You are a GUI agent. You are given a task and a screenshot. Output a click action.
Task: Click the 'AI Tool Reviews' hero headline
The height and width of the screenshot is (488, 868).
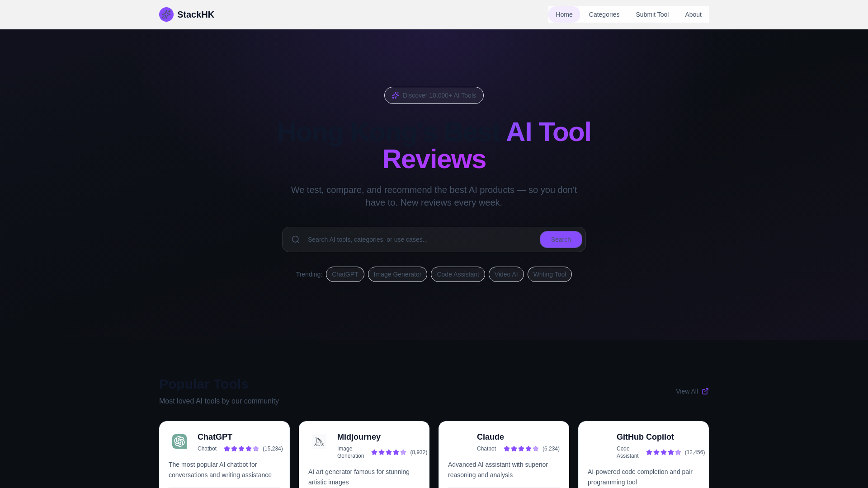(x=486, y=145)
